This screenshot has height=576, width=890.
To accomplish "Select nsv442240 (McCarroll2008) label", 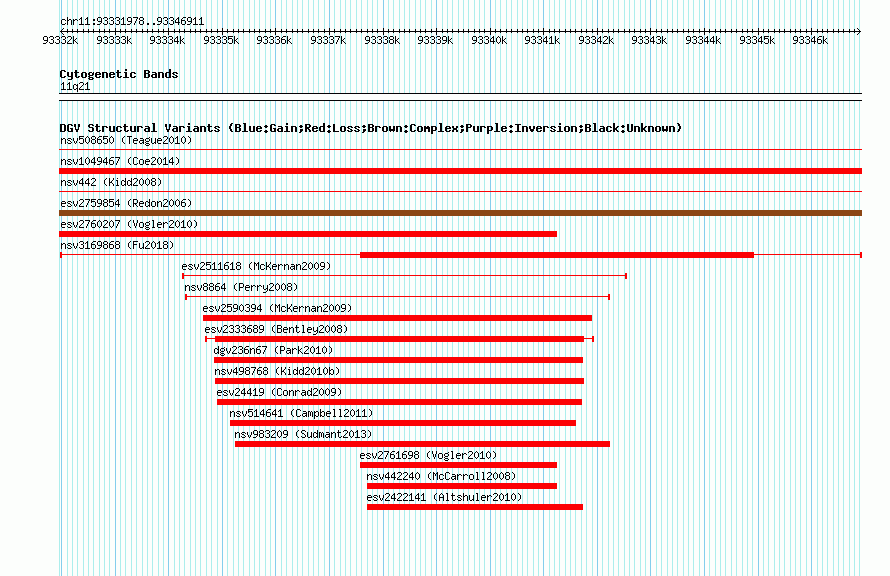I will (441, 476).
